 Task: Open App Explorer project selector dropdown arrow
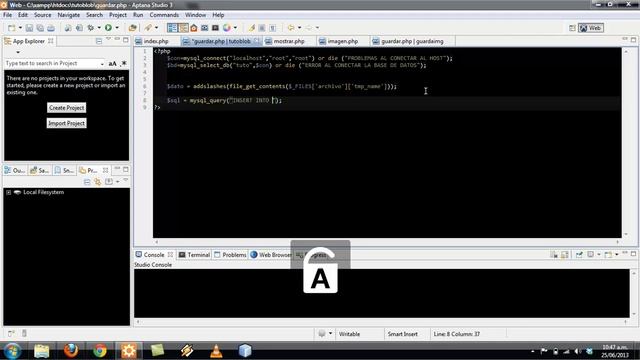point(18,52)
